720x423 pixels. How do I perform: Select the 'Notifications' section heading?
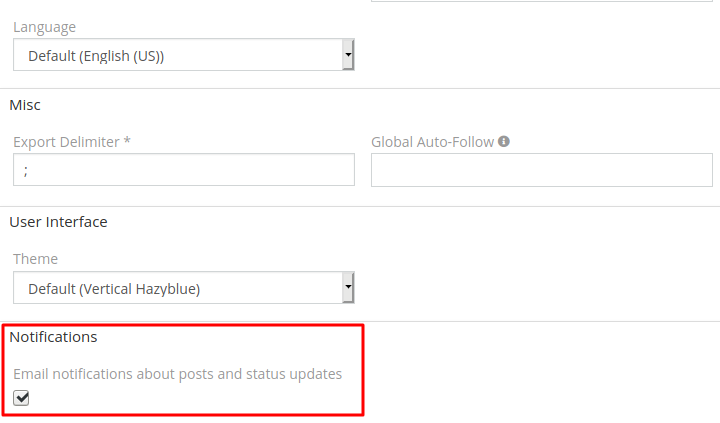tap(53, 337)
